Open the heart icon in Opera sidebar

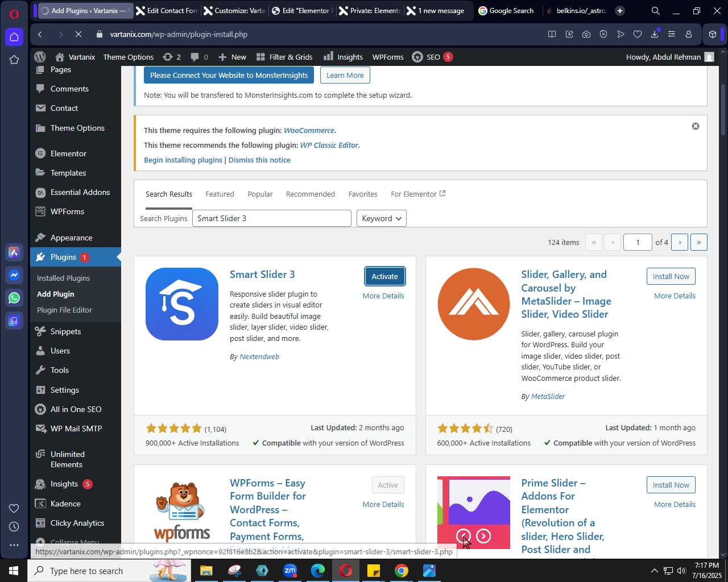[14, 508]
